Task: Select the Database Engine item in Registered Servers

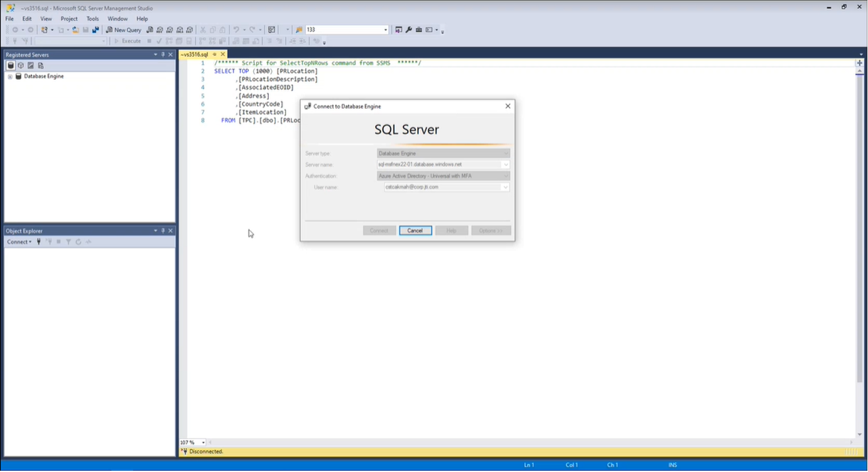Action: click(x=43, y=76)
